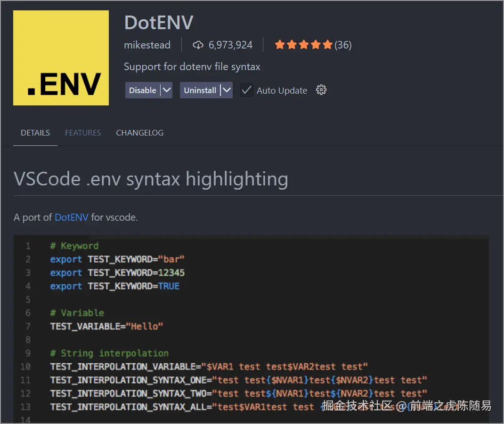Click the 6,973,924 install count

230,45
